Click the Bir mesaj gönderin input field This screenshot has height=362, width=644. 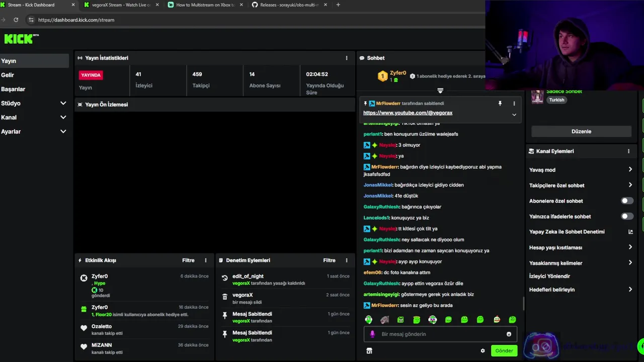[x=440, y=334]
